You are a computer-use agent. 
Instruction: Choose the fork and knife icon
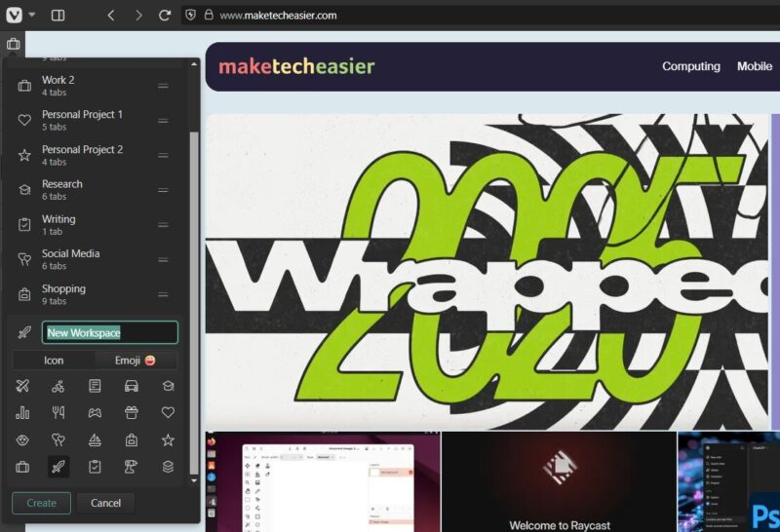(58, 413)
